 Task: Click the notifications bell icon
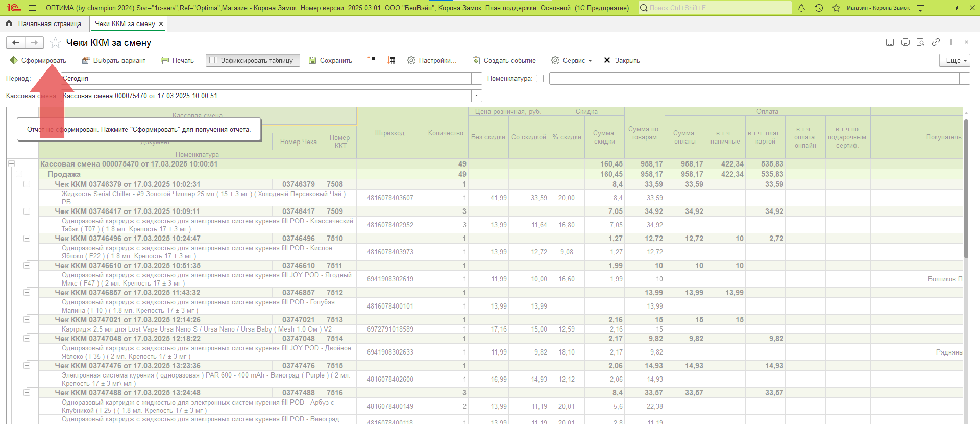[x=801, y=8]
